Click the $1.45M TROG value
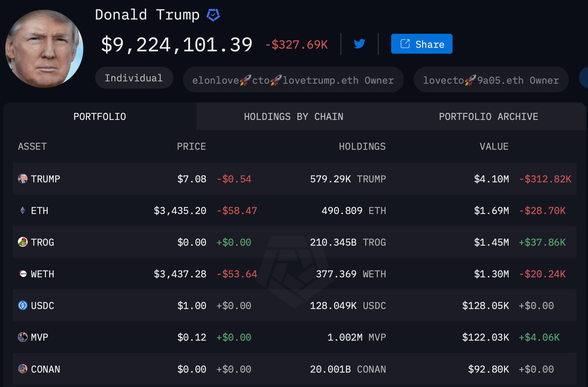 [491, 242]
